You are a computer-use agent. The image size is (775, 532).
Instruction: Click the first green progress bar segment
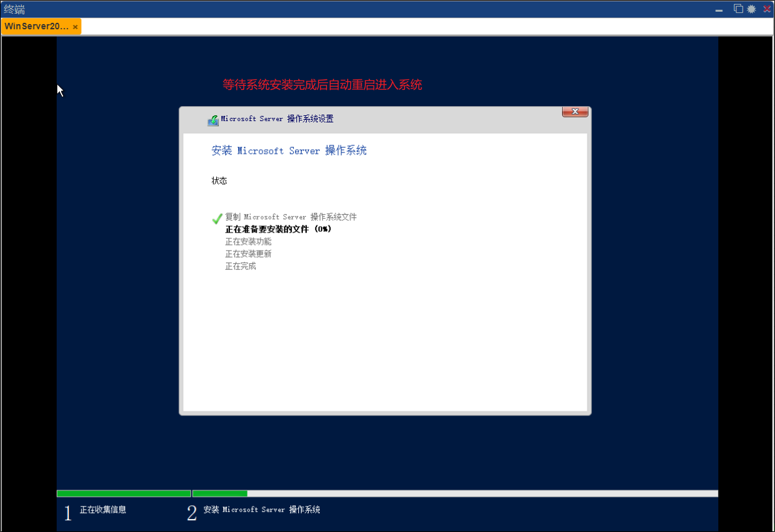tap(124, 494)
